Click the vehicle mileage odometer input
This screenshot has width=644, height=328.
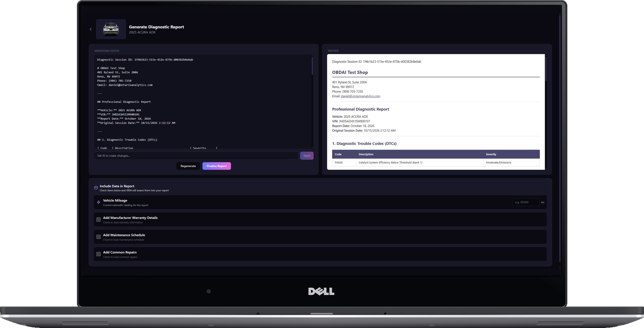point(526,202)
